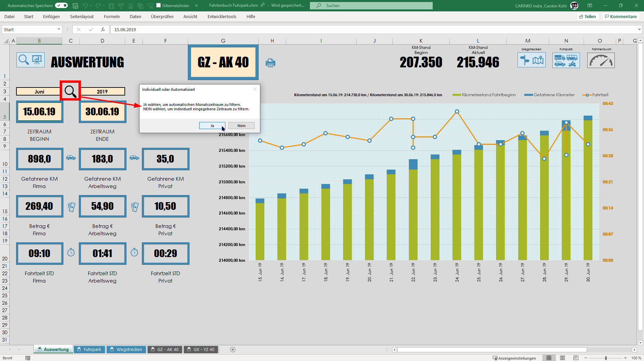Open the redo history dropdown arrow
The image size is (644, 361).
pyautogui.click(x=104, y=5)
